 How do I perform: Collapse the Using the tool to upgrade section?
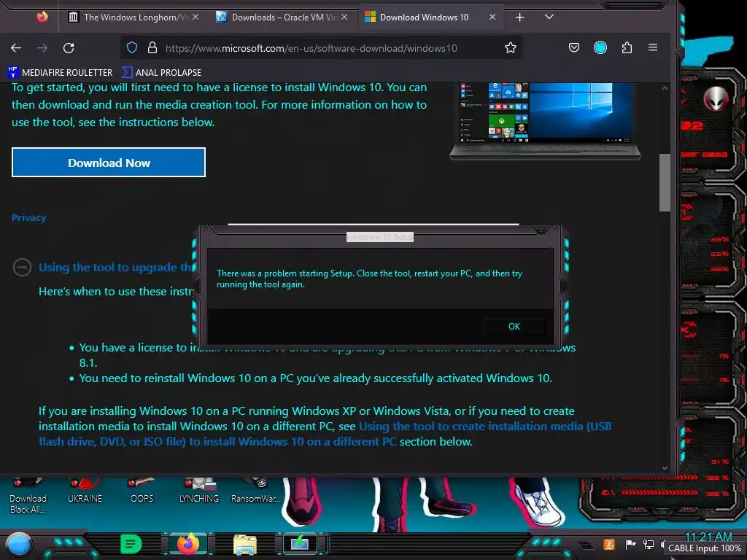pyautogui.click(x=22, y=267)
